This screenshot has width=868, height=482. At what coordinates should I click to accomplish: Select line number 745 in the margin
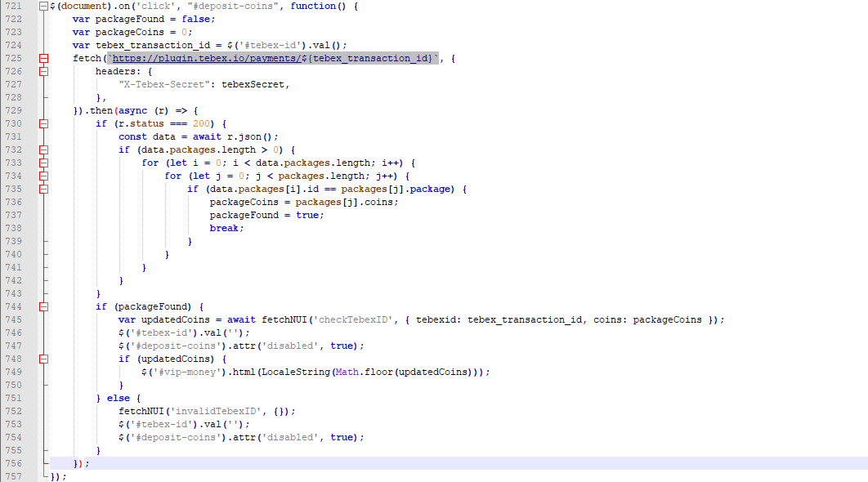point(14,320)
